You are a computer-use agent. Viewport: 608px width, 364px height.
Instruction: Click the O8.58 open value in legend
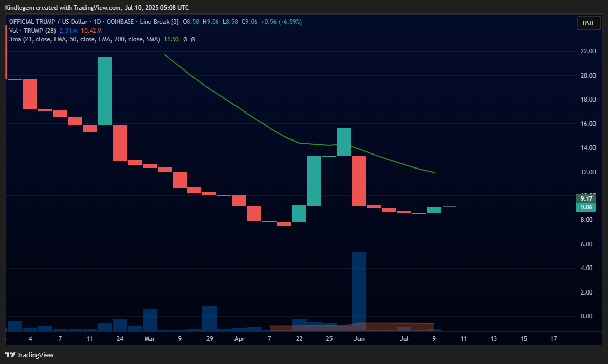pyautogui.click(x=191, y=22)
